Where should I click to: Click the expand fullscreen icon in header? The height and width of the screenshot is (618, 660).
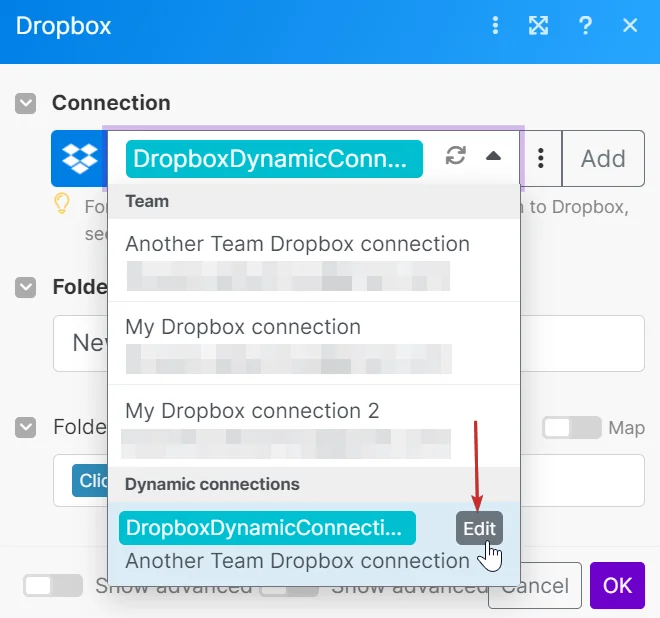538,25
